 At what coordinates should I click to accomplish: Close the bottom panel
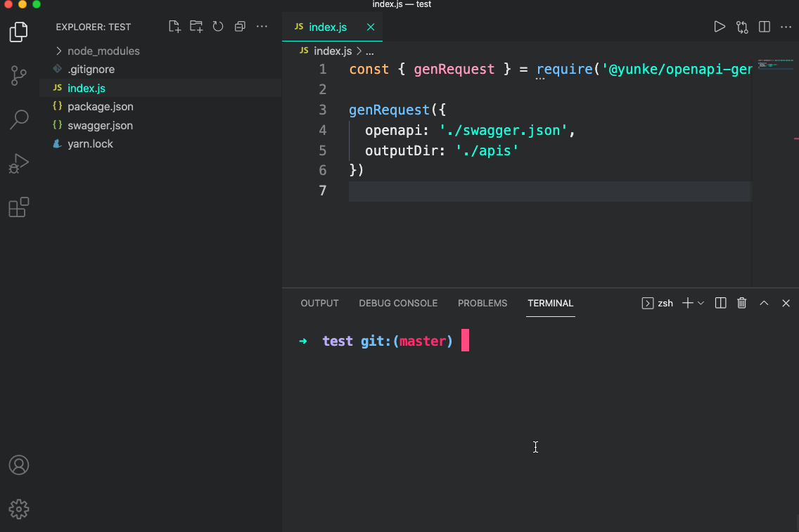pyautogui.click(x=786, y=304)
